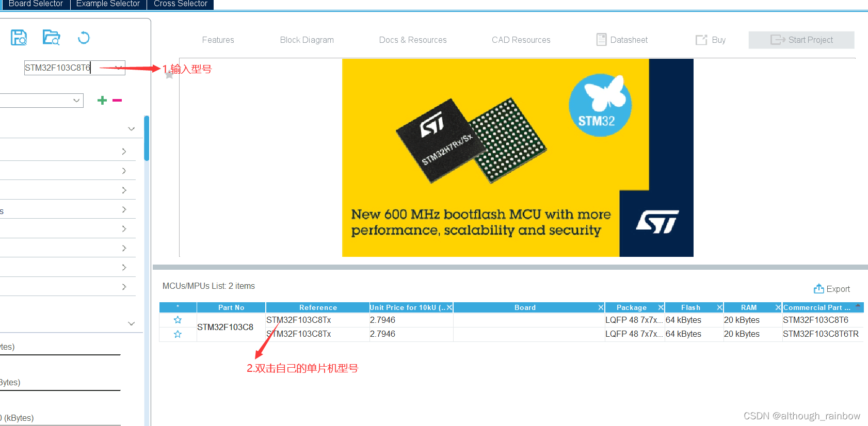Click the Export button label

[838, 289]
